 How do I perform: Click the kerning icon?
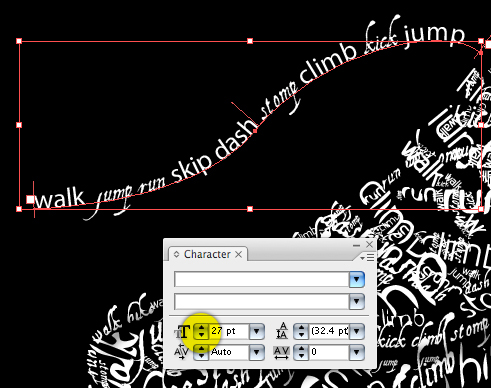(x=182, y=353)
